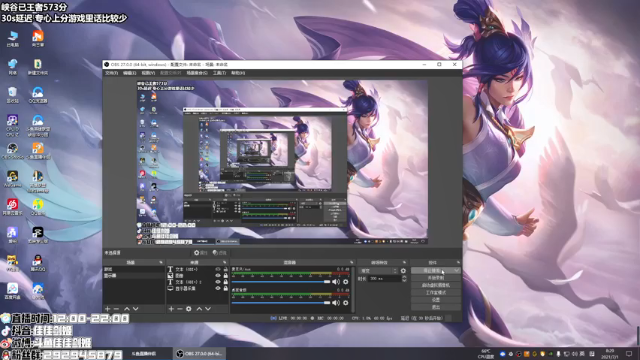Pop out the Audio Mixer dock panel

tap(351, 262)
